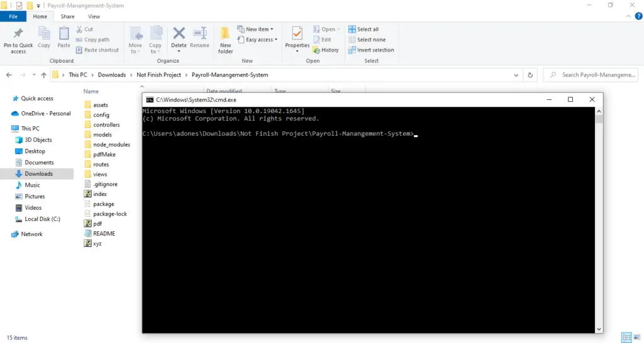This screenshot has width=644, height=343.
Task: Switch to large icons view toggle
Action: click(x=636, y=337)
